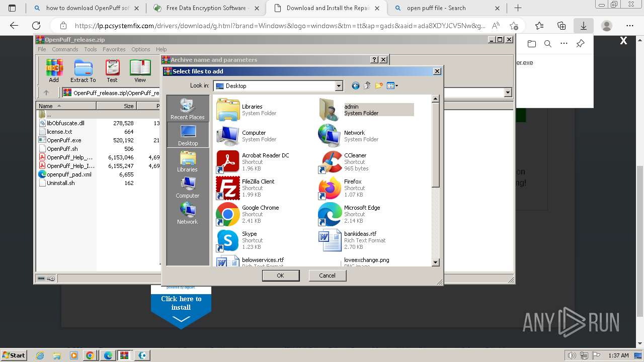Select Skype shortcut in file list
Viewport: 644px width, 362px height.
pos(239,240)
